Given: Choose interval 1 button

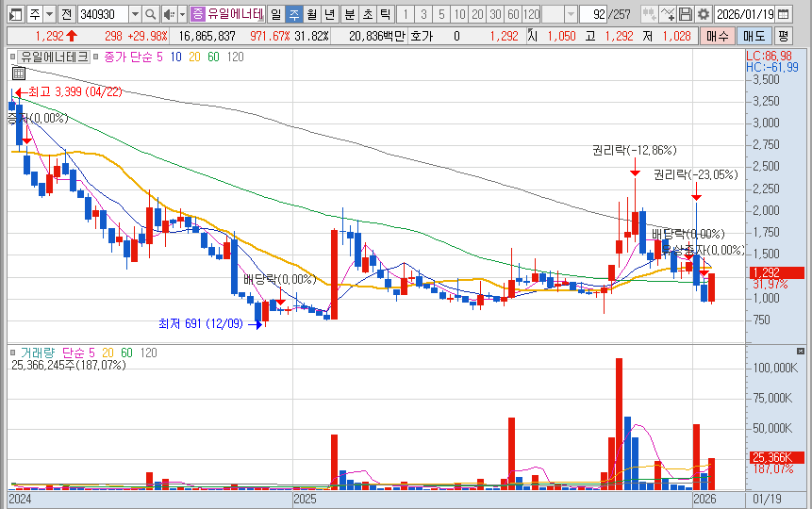Looking at the screenshot, I should (x=406, y=14).
